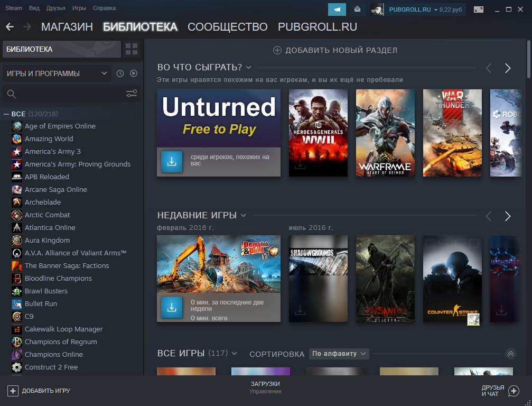The height and width of the screenshot is (406, 532).
Task: Collapse the ВСЕ category in sidebar
Action: point(6,114)
